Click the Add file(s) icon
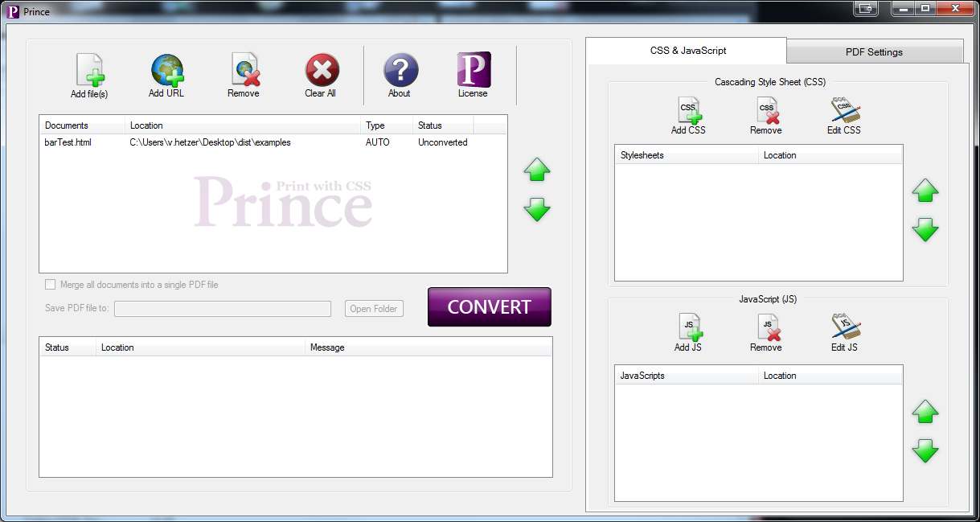 pos(89,71)
